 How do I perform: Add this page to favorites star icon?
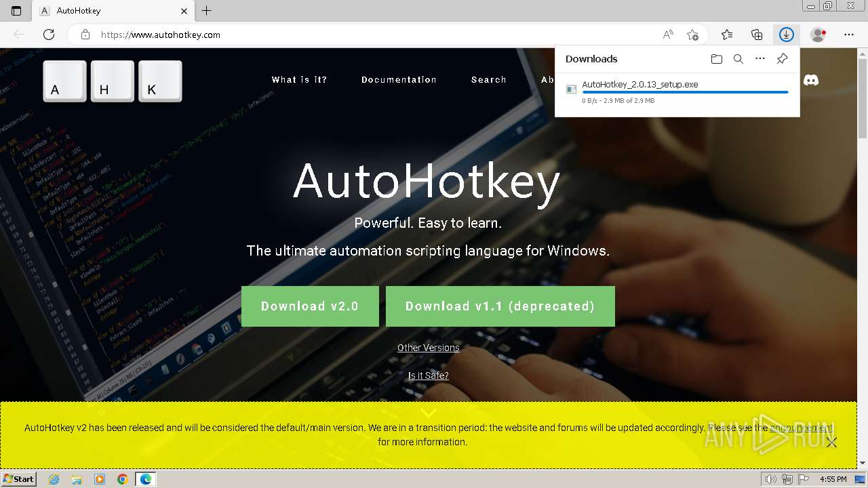tap(692, 35)
